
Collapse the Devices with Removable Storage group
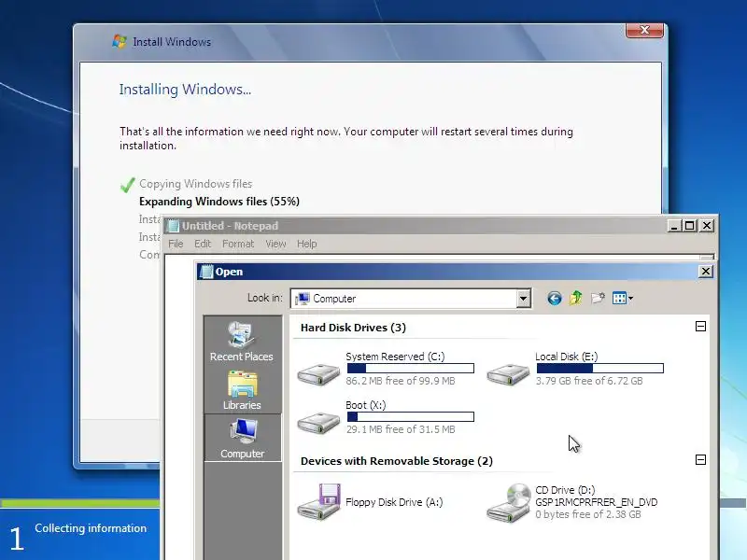pyautogui.click(x=700, y=460)
